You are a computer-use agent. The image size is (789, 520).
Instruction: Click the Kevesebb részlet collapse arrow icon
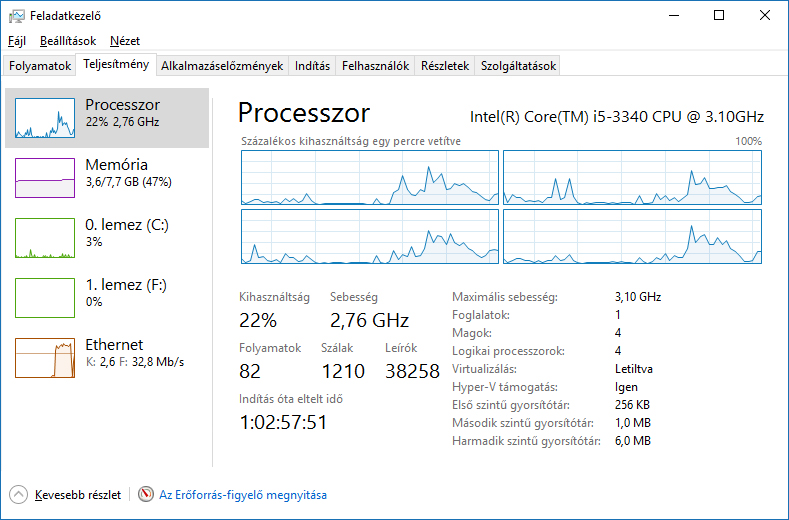coord(18,494)
